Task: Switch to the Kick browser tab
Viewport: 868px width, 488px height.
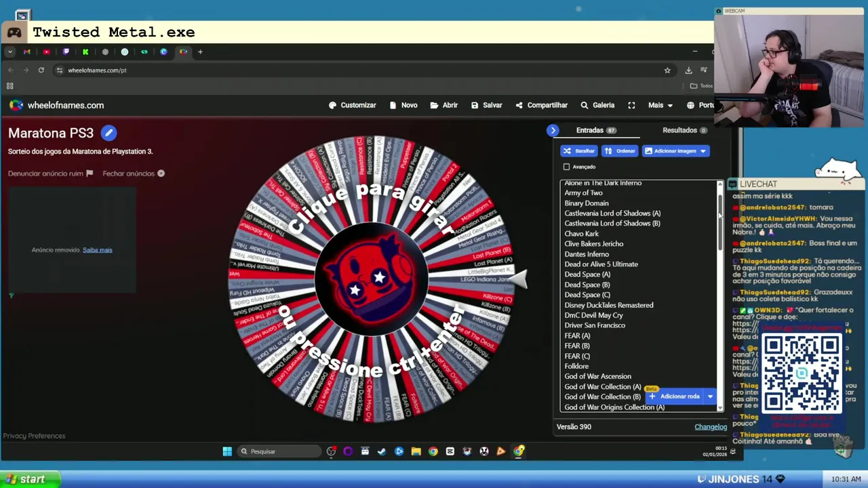Action: (85, 52)
